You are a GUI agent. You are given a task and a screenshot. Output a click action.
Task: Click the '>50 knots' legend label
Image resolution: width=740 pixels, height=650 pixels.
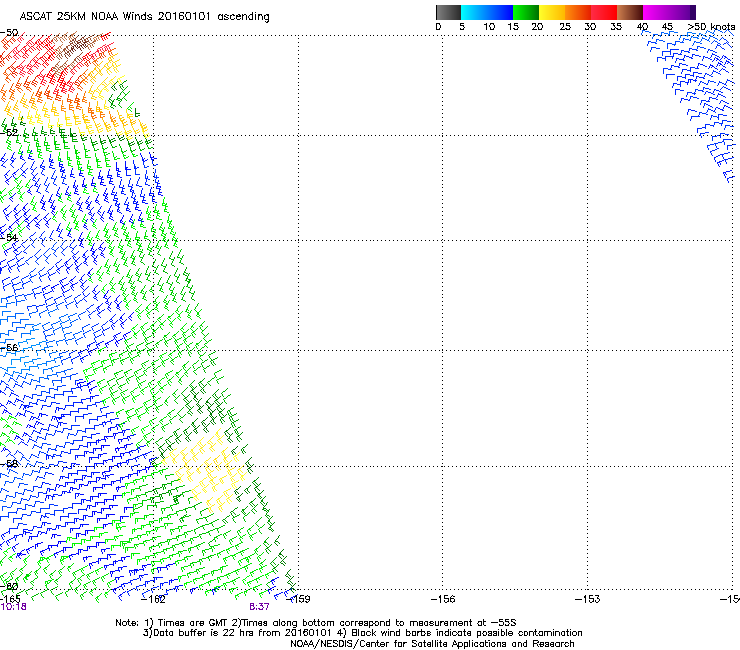point(711,27)
